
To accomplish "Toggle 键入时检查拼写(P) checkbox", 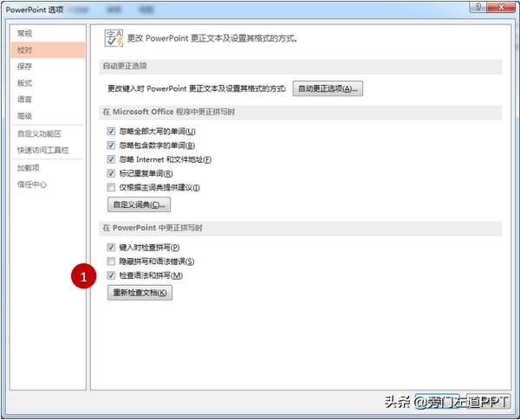I will pos(111,248).
